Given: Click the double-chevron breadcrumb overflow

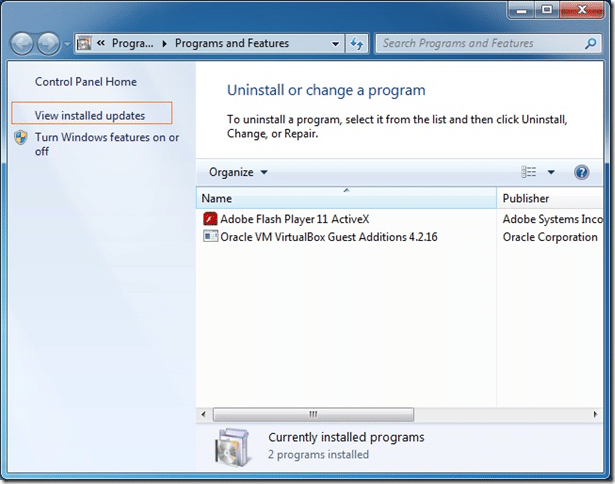Looking at the screenshot, I should [x=101, y=43].
